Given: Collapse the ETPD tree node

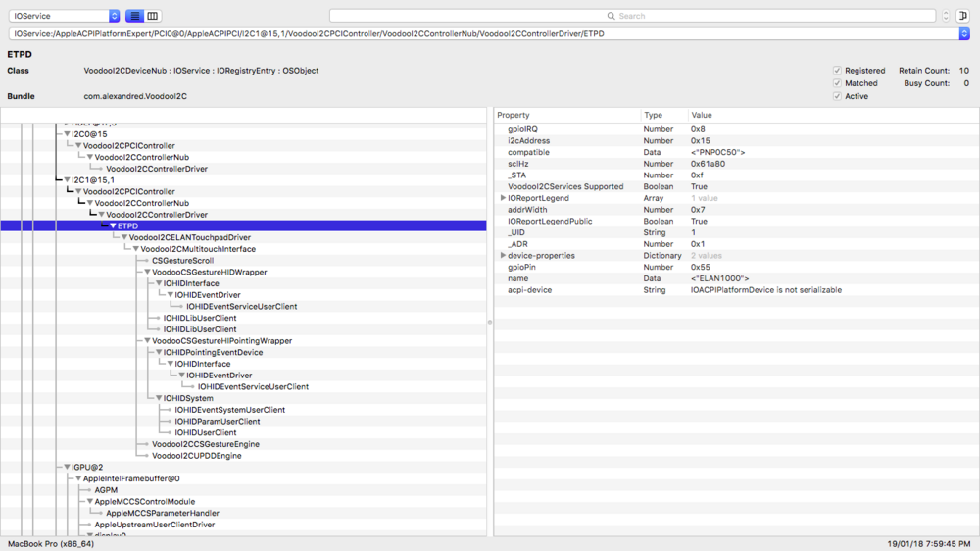Looking at the screenshot, I should (x=113, y=225).
